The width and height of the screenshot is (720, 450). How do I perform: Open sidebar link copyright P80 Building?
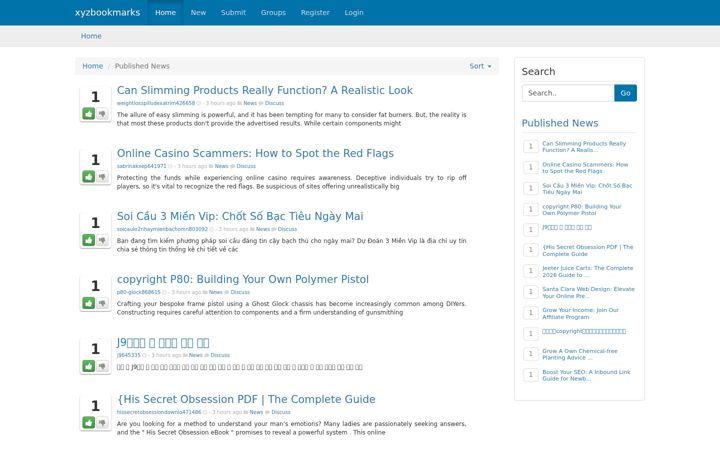point(581,210)
